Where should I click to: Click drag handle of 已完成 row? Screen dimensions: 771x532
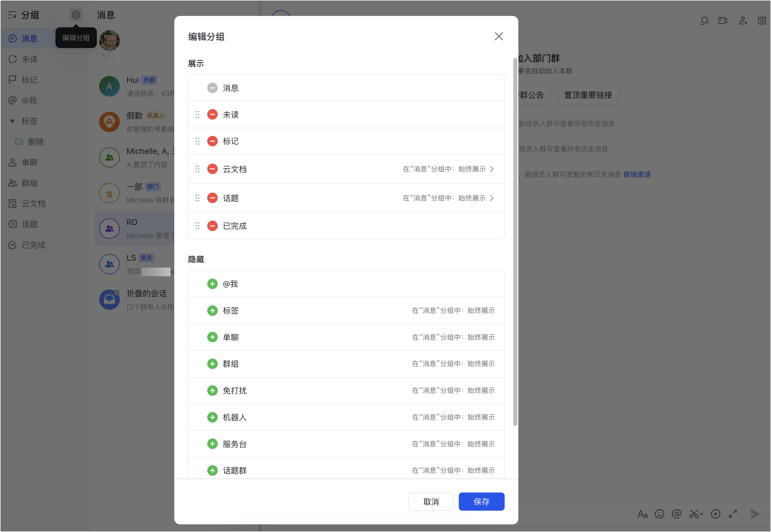tap(197, 226)
